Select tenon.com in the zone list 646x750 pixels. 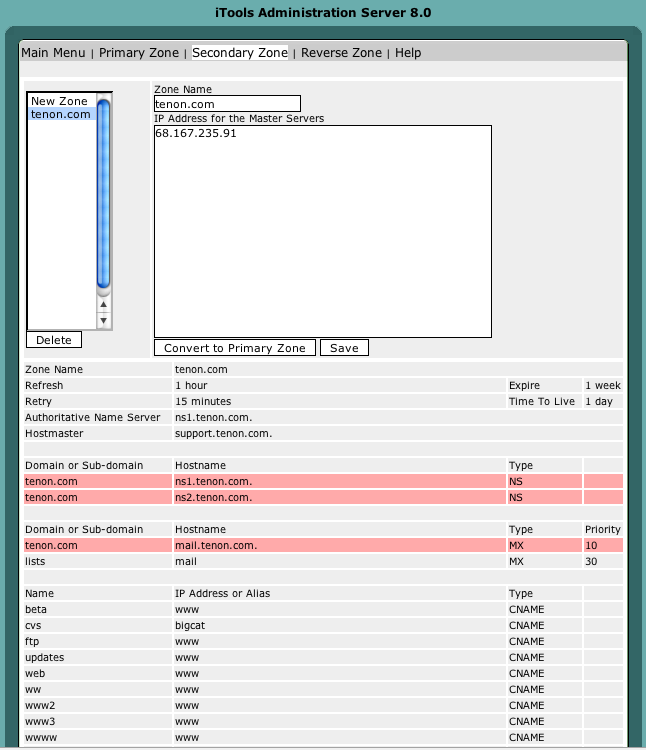pyautogui.click(x=62, y=114)
